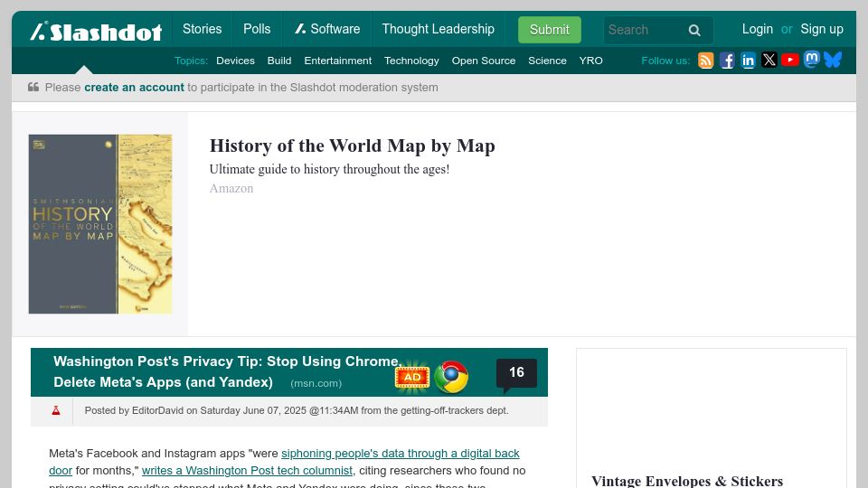Open the History of the World book cover

pos(100,224)
